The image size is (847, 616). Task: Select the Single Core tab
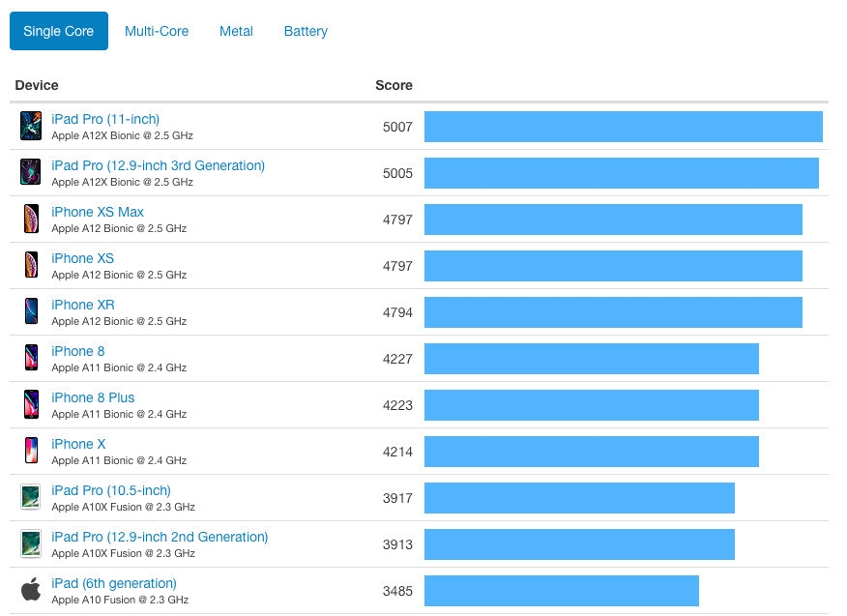pyautogui.click(x=59, y=31)
